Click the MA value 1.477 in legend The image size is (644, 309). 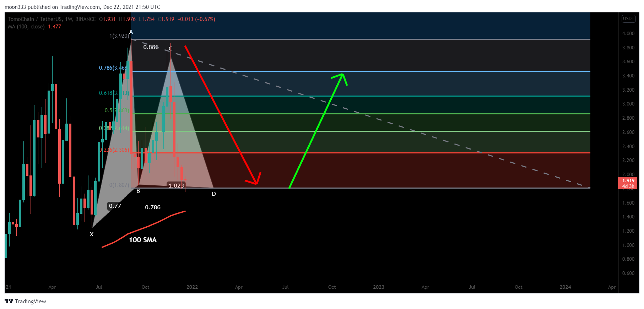(55, 27)
